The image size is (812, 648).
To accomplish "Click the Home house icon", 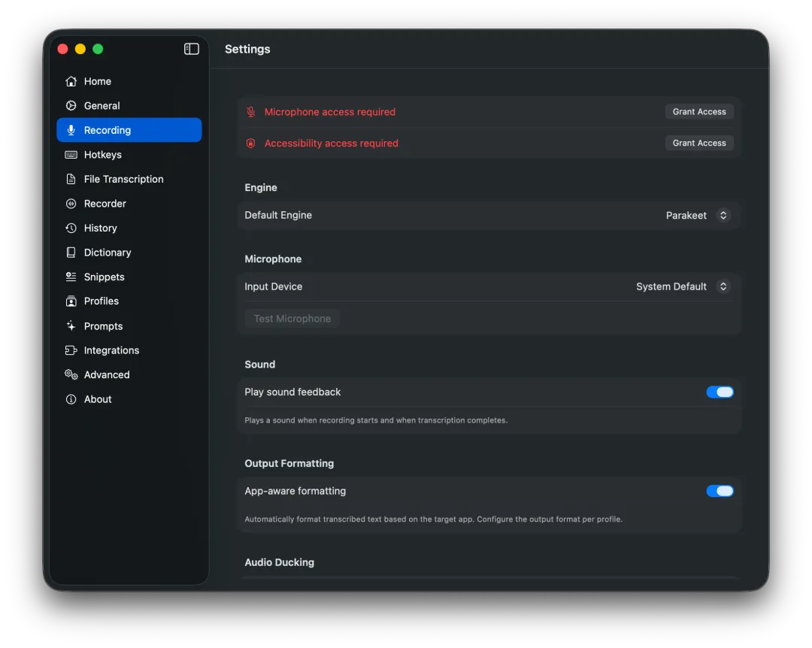I will point(71,81).
